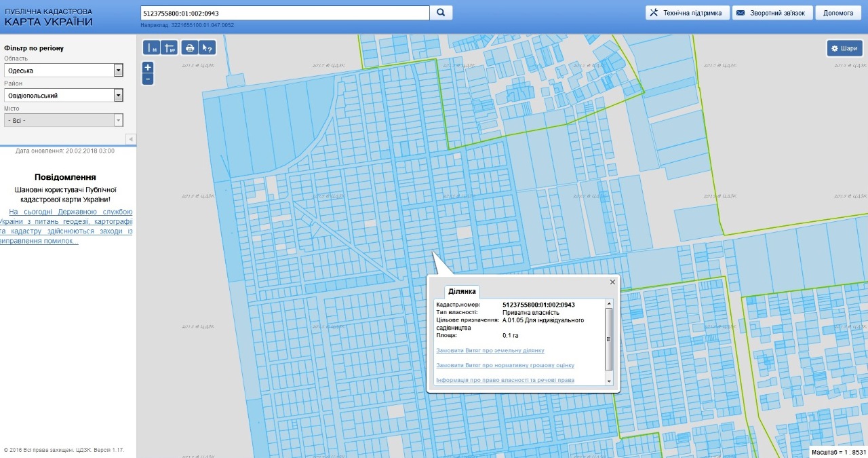The image size is (868, 458).
Task: Print the map with printer icon
Action: [190, 47]
